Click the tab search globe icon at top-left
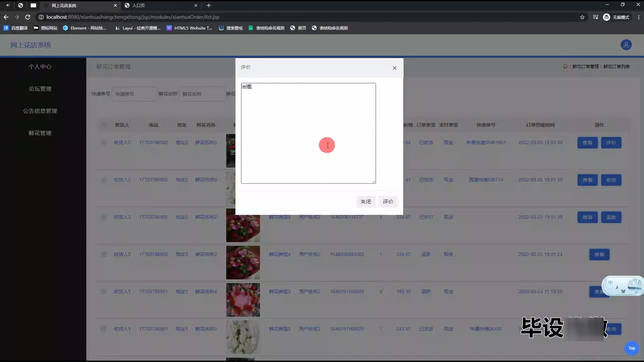Screen dimensions: 644x362 point(20,5)
